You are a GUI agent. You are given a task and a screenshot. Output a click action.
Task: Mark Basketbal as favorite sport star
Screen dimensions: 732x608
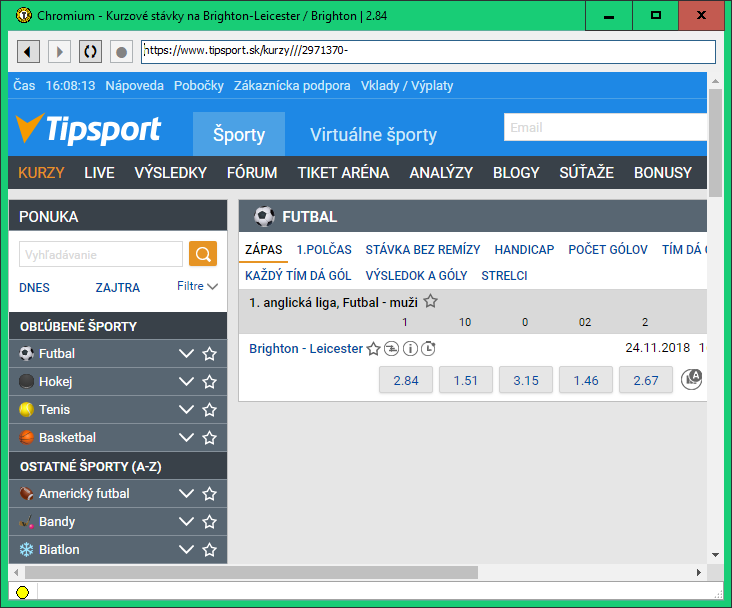coord(210,438)
